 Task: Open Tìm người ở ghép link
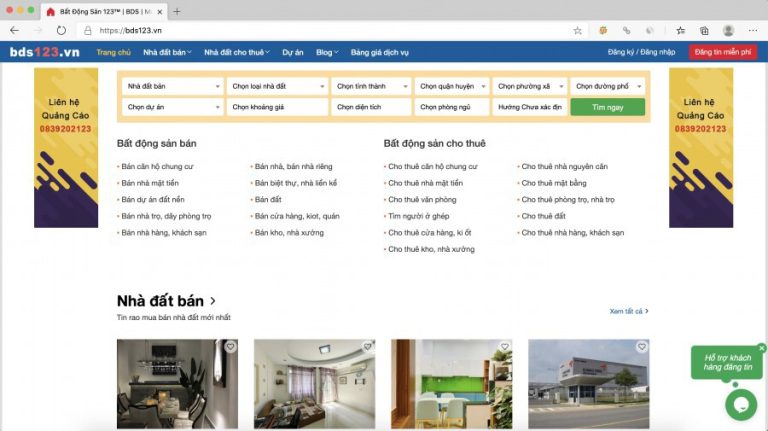pos(419,216)
